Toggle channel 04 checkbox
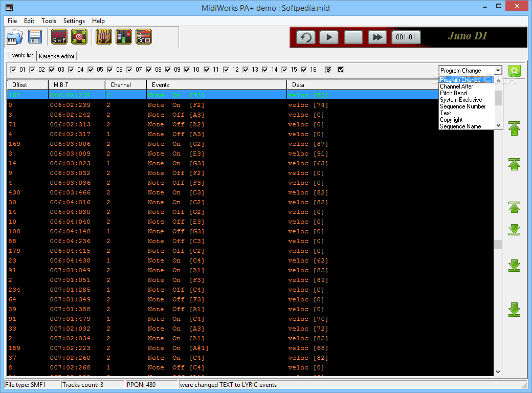Image resolution: width=532 pixels, height=393 pixels. pyautogui.click(x=71, y=70)
